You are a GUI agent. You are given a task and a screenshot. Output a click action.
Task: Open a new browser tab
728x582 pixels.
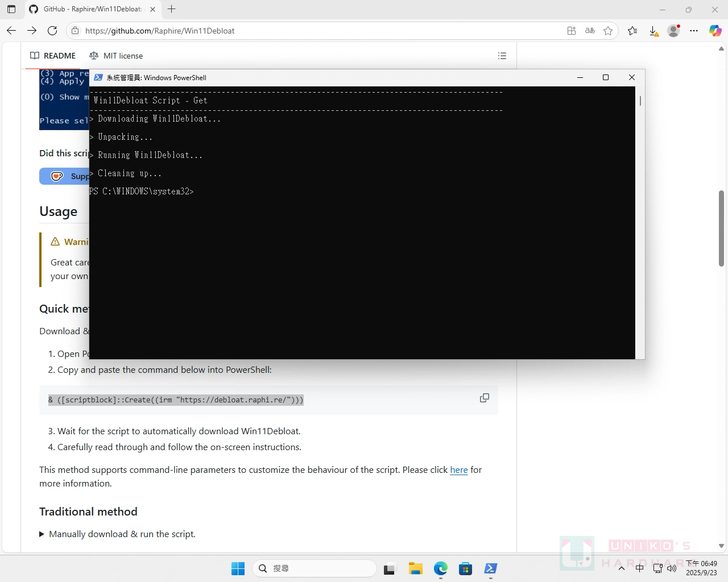coord(172,9)
